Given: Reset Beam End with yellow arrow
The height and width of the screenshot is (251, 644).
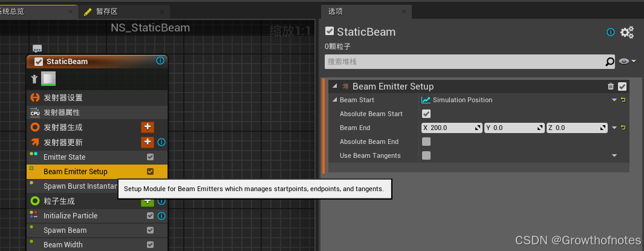Looking at the screenshot, I should [623, 128].
